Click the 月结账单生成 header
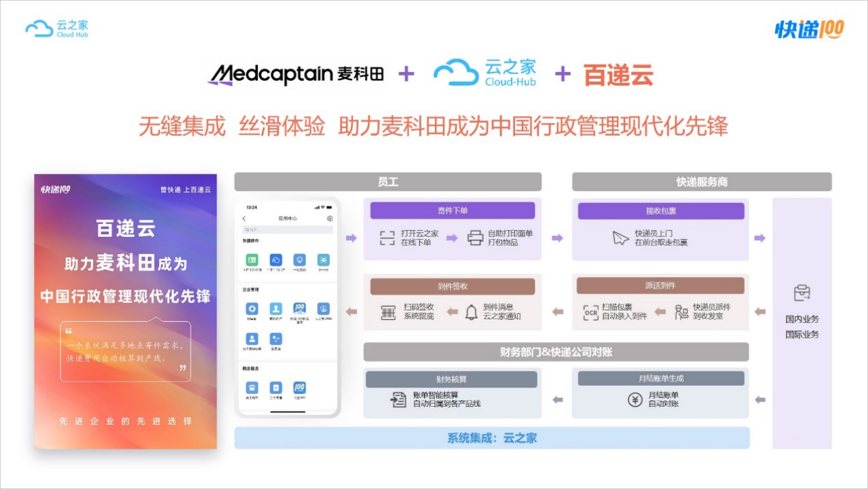This screenshot has height=489, width=868. (x=661, y=379)
